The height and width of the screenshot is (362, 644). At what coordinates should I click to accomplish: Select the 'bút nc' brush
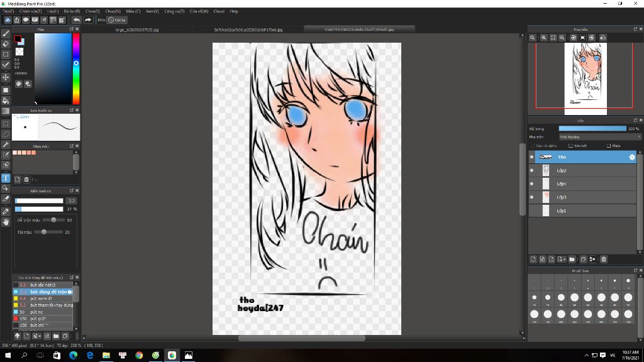pyautogui.click(x=43, y=312)
